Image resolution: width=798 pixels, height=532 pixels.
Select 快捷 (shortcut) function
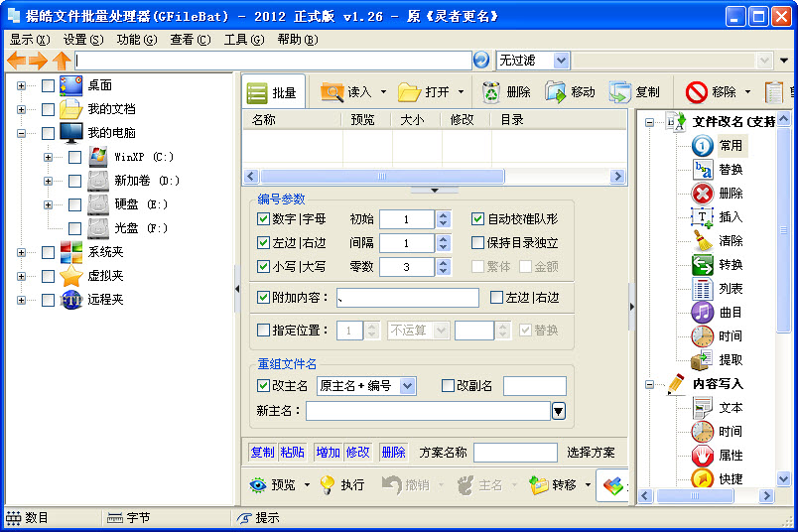click(731, 479)
